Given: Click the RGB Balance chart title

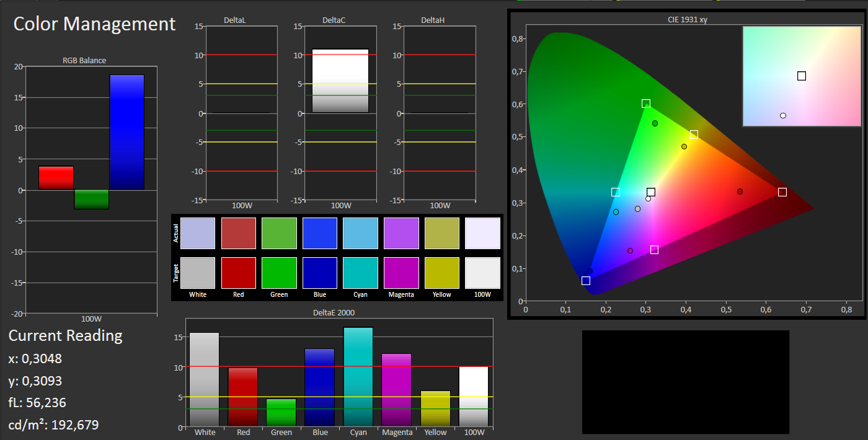Looking at the screenshot, I should tap(84, 60).
